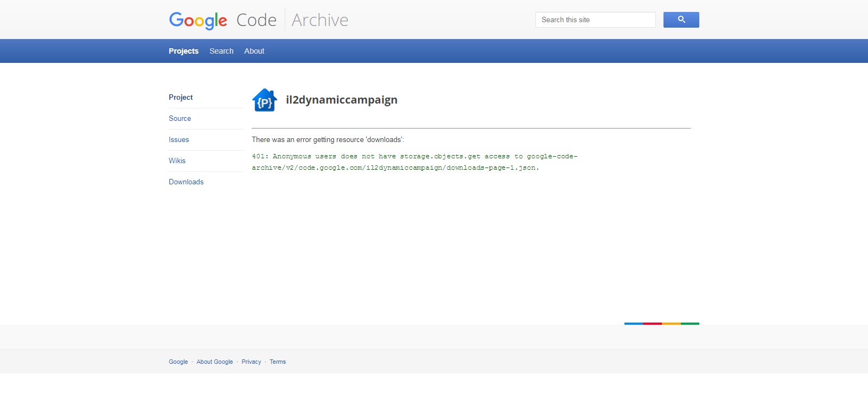Open the Wikis sidebar section
This screenshot has width=868, height=418.
(x=177, y=160)
